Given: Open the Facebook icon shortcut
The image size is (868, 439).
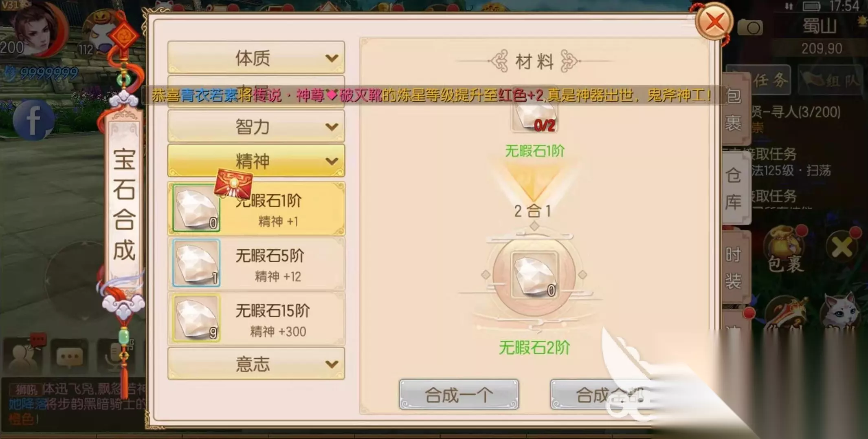Looking at the screenshot, I should click(x=33, y=120).
